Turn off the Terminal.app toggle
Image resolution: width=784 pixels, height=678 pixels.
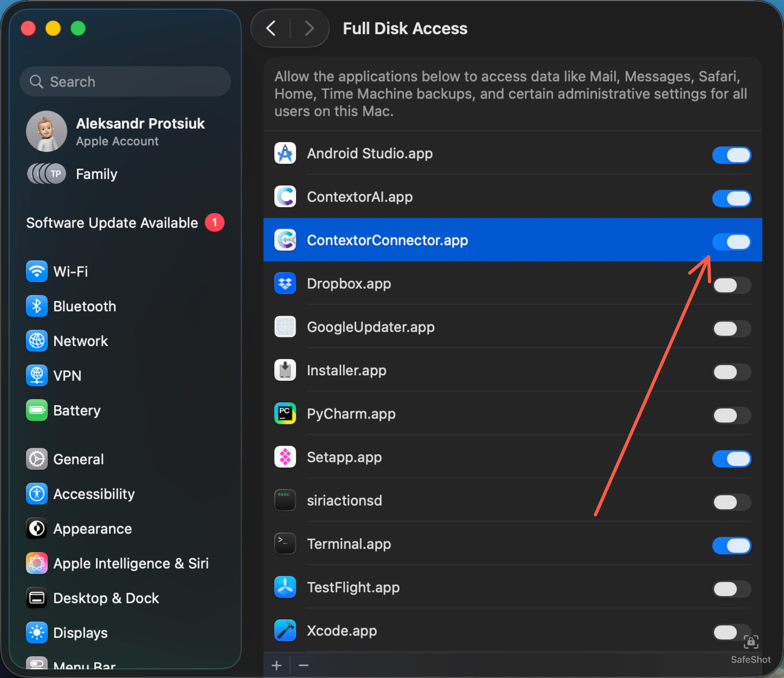pyautogui.click(x=732, y=545)
